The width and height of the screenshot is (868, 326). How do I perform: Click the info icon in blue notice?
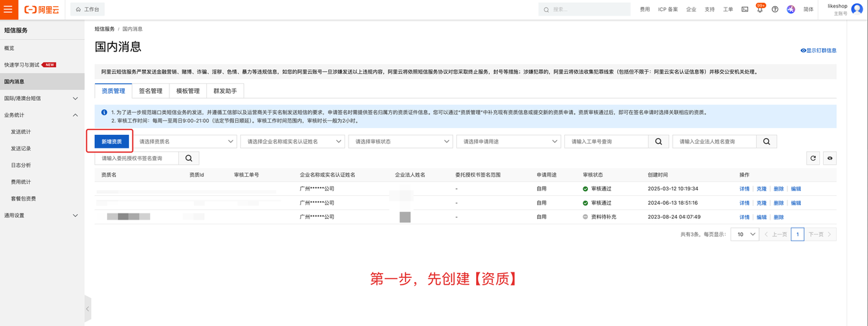(x=104, y=112)
